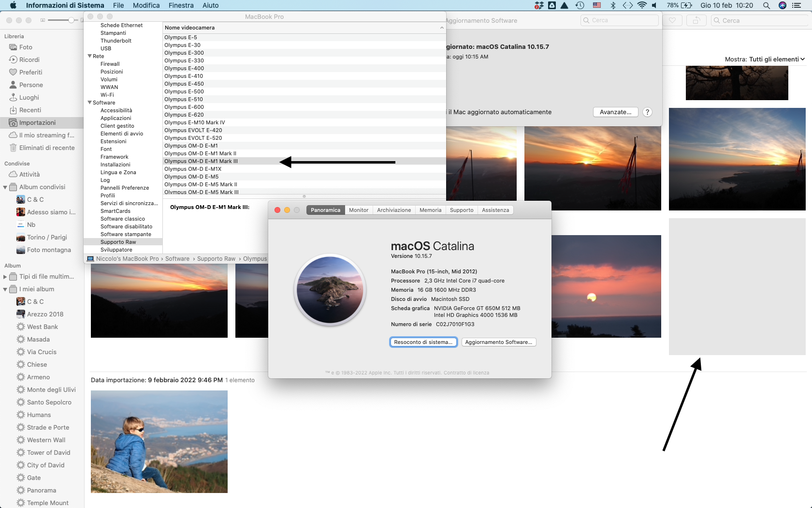Expand the Tipi di file multimediali group
The height and width of the screenshot is (508, 812).
[5, 277]
